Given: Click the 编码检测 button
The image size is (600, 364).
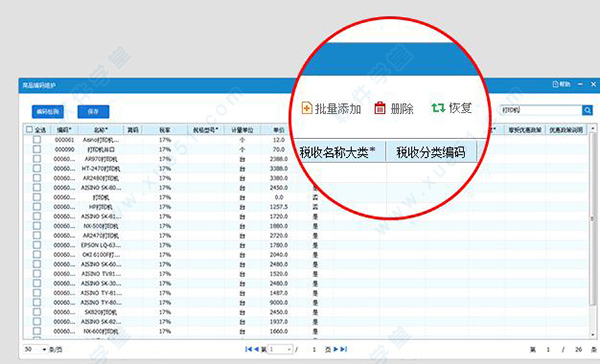Looking at the screenshot, I should (48, 111).
